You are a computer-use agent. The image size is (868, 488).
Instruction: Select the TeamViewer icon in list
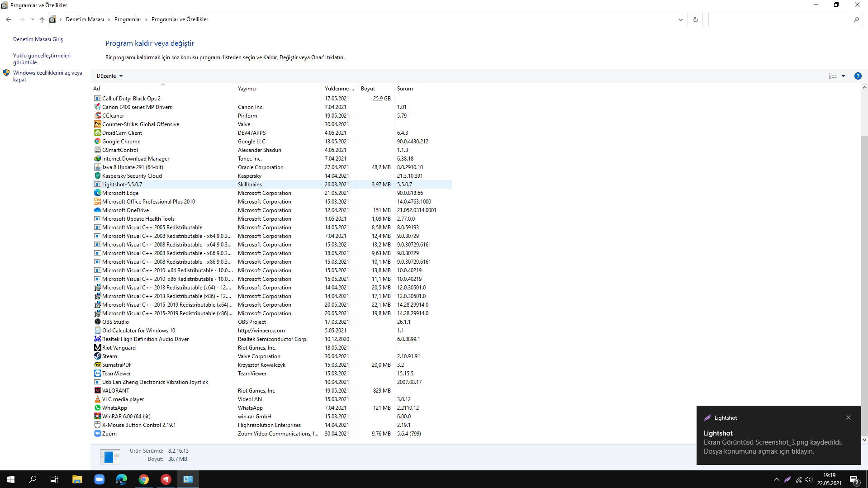click(97, 373)
